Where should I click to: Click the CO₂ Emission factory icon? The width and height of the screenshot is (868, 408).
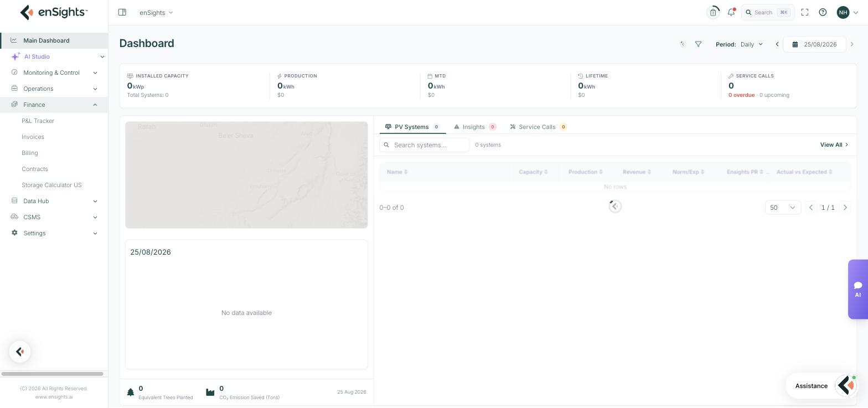210,392
